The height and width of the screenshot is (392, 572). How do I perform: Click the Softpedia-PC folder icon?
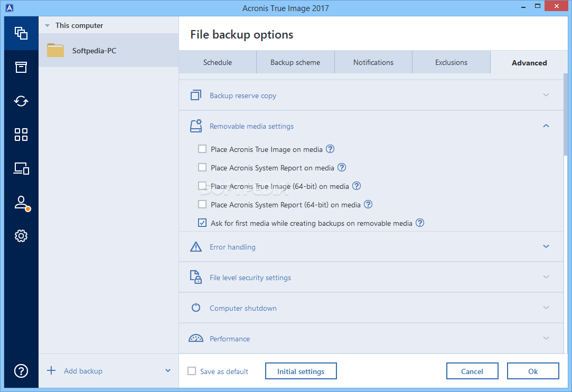(x=55, y=50)
